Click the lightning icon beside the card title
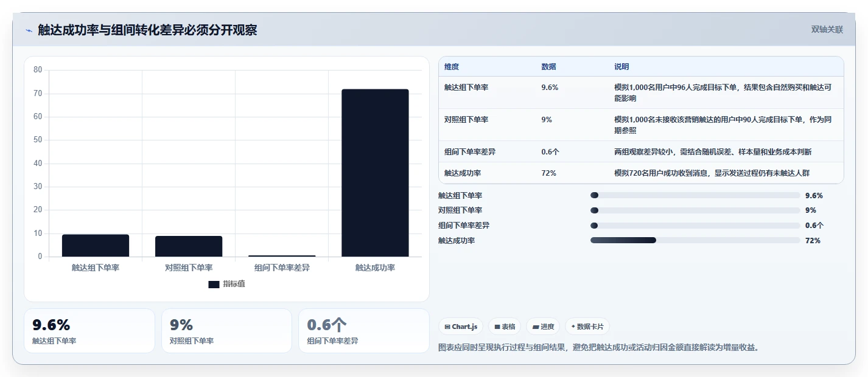868x377 pixels. [x=29, y=30]
